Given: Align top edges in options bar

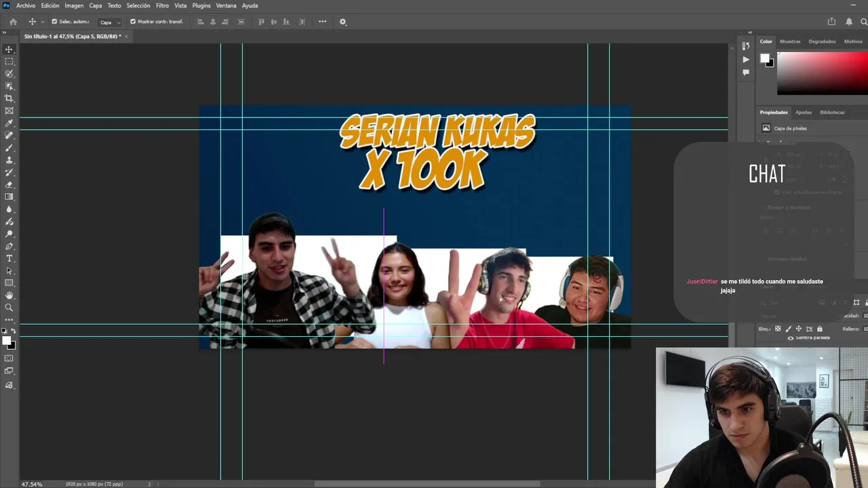Looking at the screenshot, I should [261, 22].
